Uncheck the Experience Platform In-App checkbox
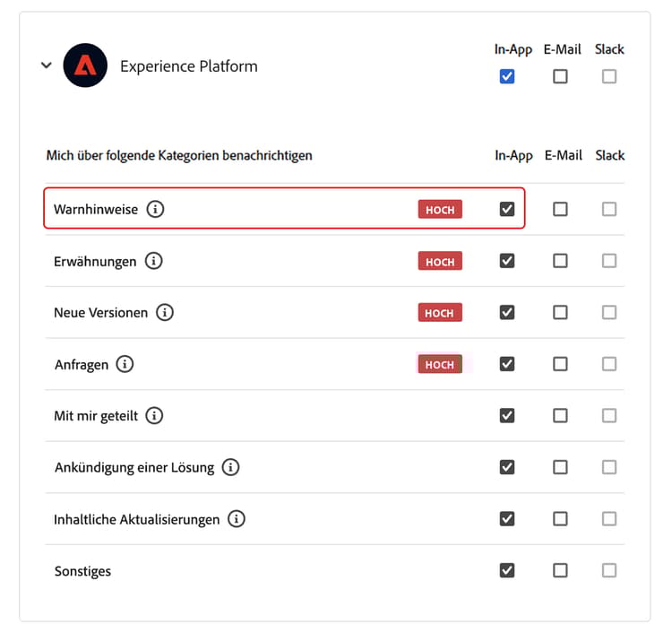The height and width of the screenshot is (633, 672). [x=507, y=76]
